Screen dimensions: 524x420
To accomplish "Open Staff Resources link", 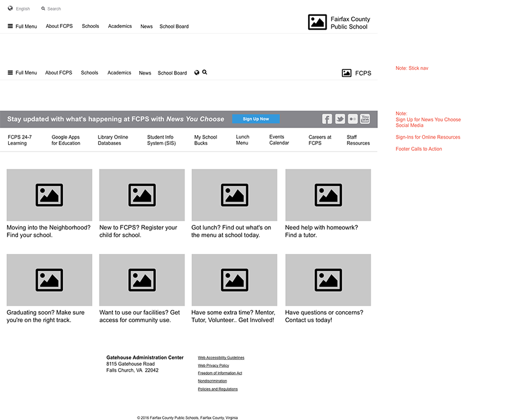I will click(x=358, y=140).
